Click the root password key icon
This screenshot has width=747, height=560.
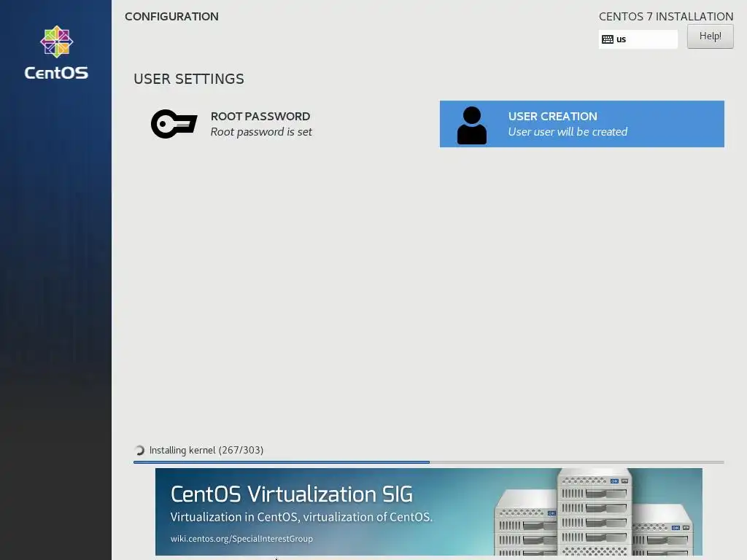174,124
